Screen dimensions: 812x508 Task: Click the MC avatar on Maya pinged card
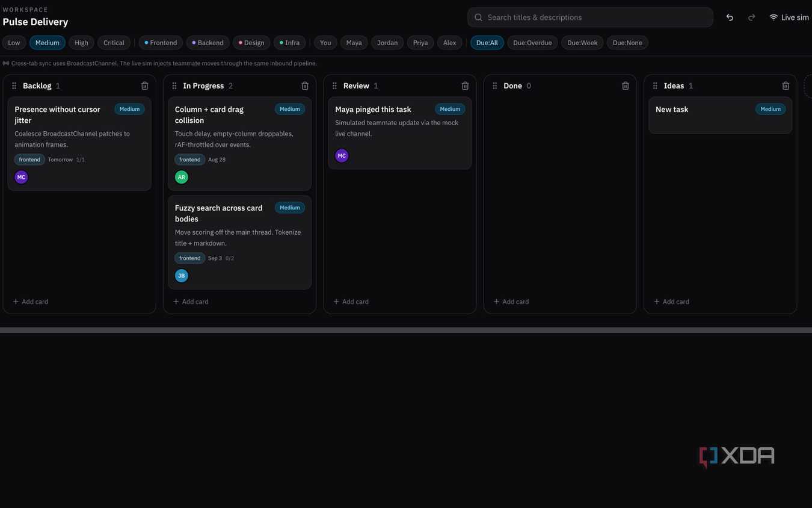(342, 156)
